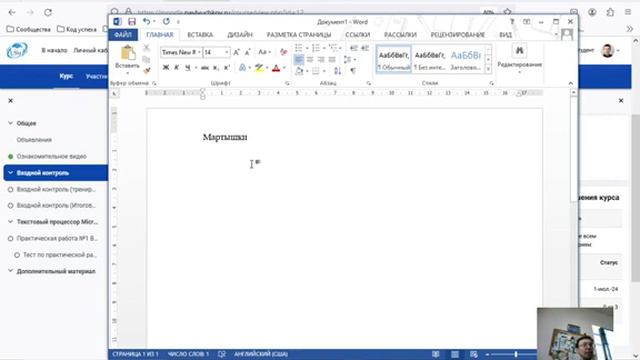640x360 pixels.
Task: Open Редактирование binoculars menu
Action: (x=519, y=58)
